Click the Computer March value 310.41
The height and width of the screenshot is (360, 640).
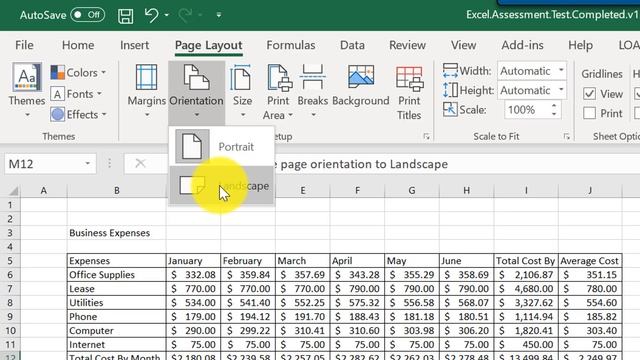pos(302,331)
